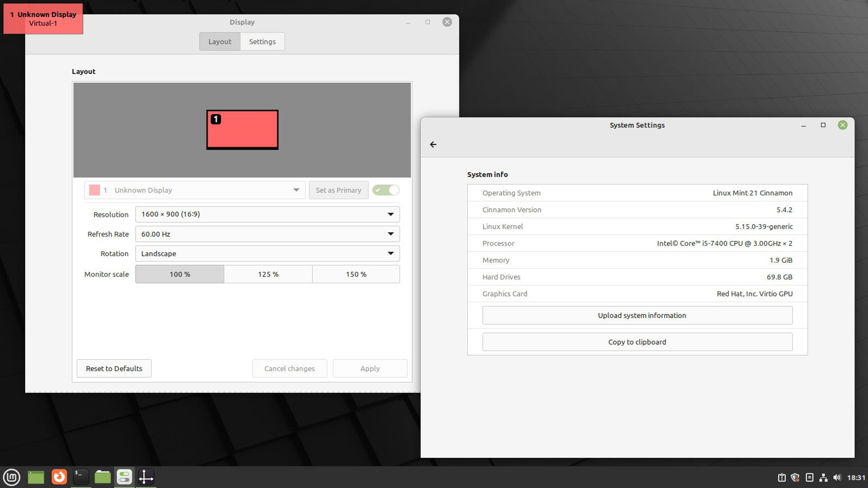Toggle the display enabled switch off
This screenshot has height=488, width=868.
[386, 190]
